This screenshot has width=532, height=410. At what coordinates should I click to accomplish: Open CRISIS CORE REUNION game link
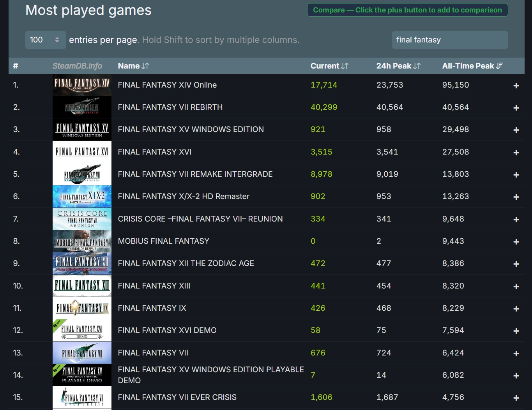(200, 219)
